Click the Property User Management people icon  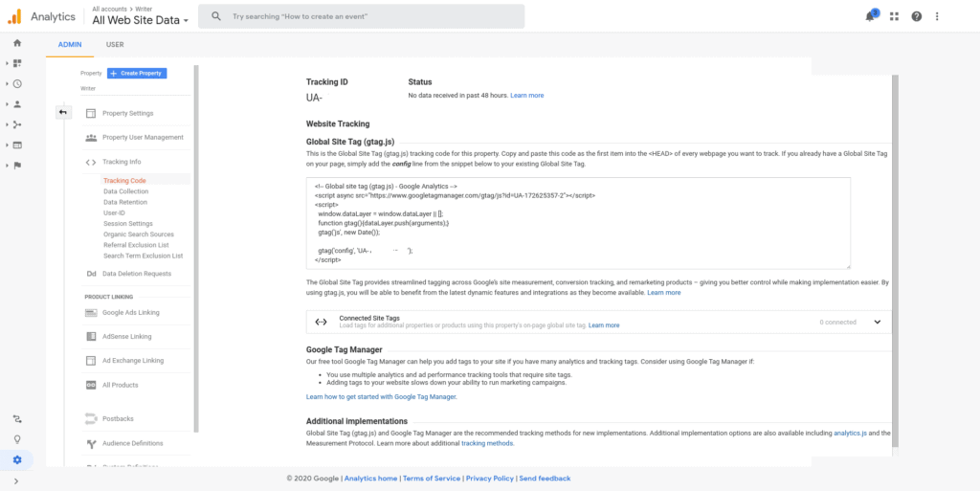click(91, 138)
